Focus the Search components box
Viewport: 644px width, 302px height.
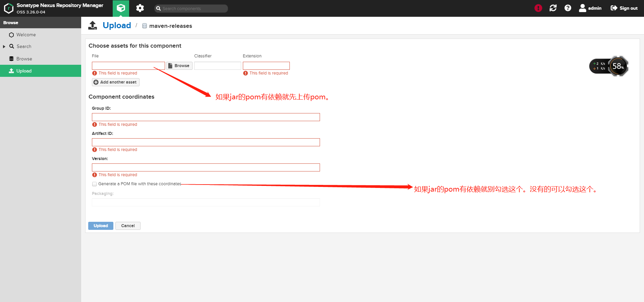(191, 8)
